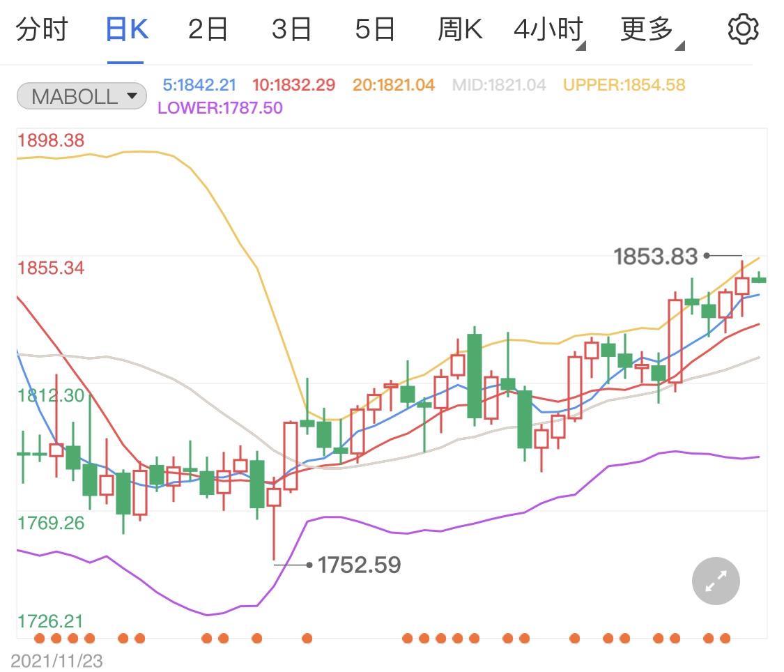Screen dimensions: 784x672
Task: Switch to the 2日 chart tab
Action: 208,29
